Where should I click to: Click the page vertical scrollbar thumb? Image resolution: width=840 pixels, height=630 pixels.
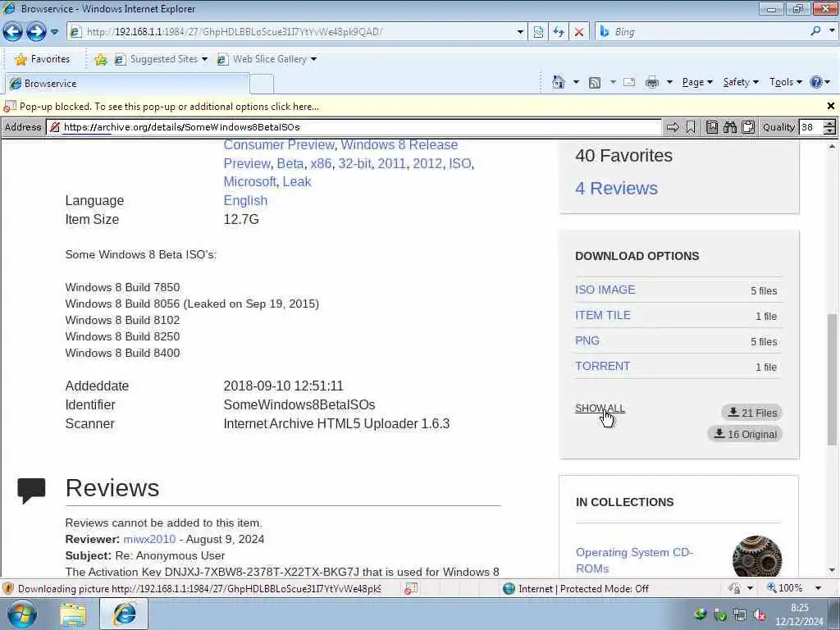point(832,379)
